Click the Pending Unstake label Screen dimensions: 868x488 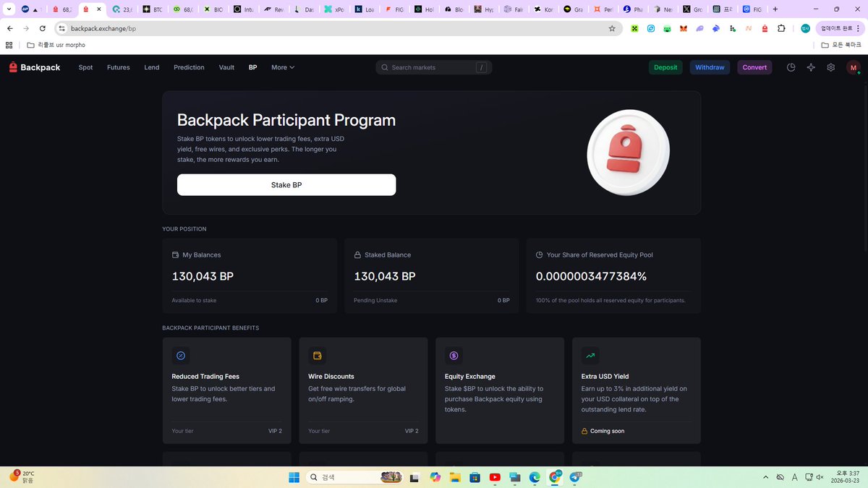[375, 300]
